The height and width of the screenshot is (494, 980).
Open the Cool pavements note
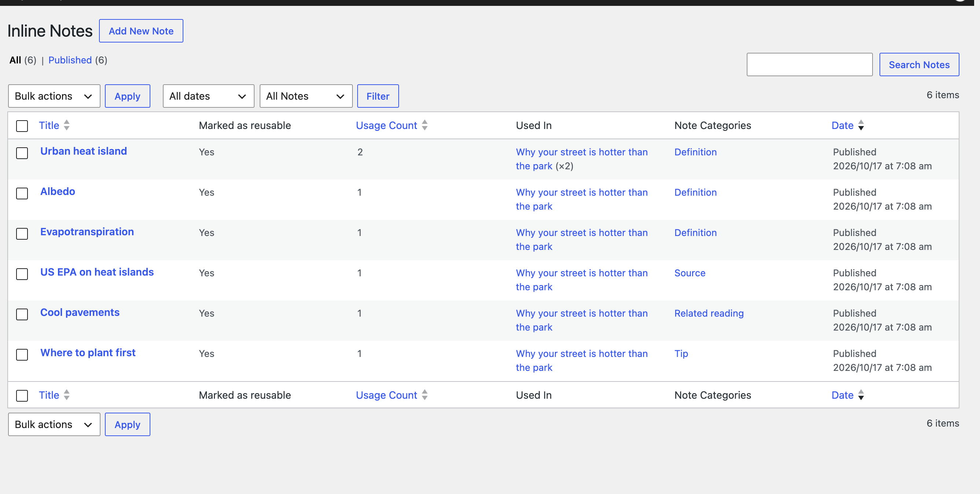pyautogui.click(x=80, y=312)
